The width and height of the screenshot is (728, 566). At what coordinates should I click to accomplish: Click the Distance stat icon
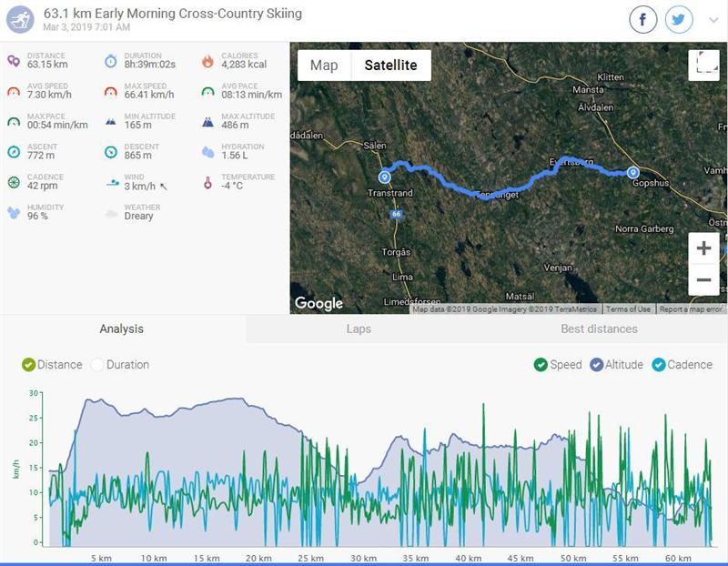(x=14, y=61)
